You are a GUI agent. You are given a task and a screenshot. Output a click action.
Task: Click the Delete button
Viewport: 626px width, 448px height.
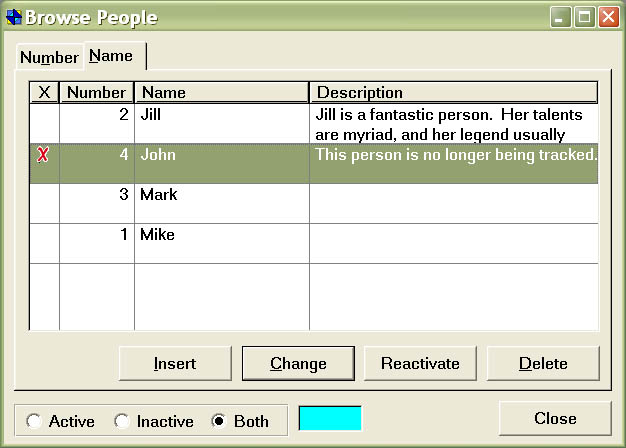(x=543, y=364)
